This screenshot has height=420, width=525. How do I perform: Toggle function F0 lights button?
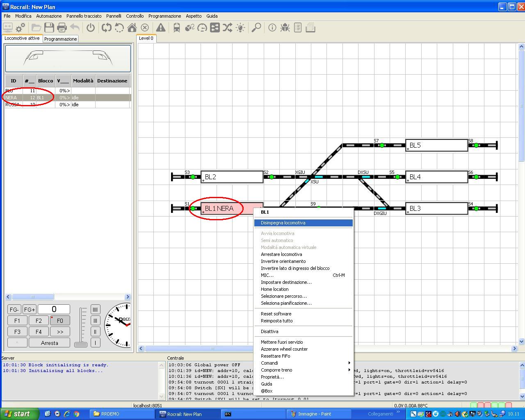click(x=60, y=321)
